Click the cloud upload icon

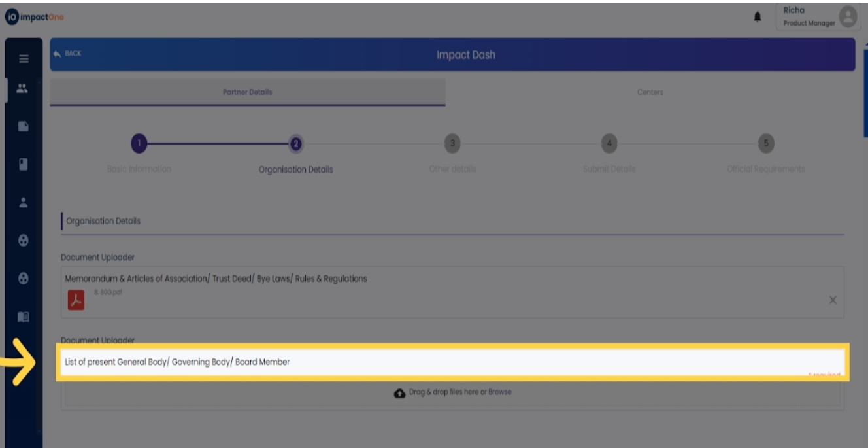coord(399,393)
